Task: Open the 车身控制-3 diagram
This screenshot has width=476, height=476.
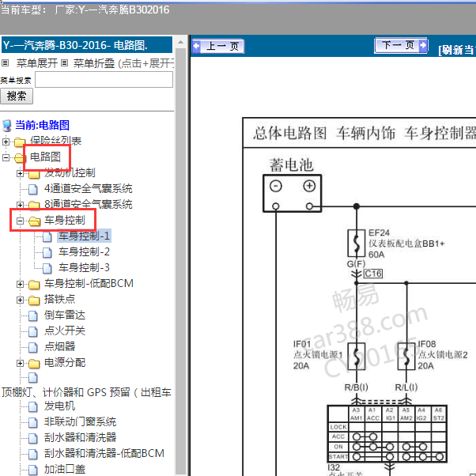Action: pyautogui.click(x=84, y=267)
